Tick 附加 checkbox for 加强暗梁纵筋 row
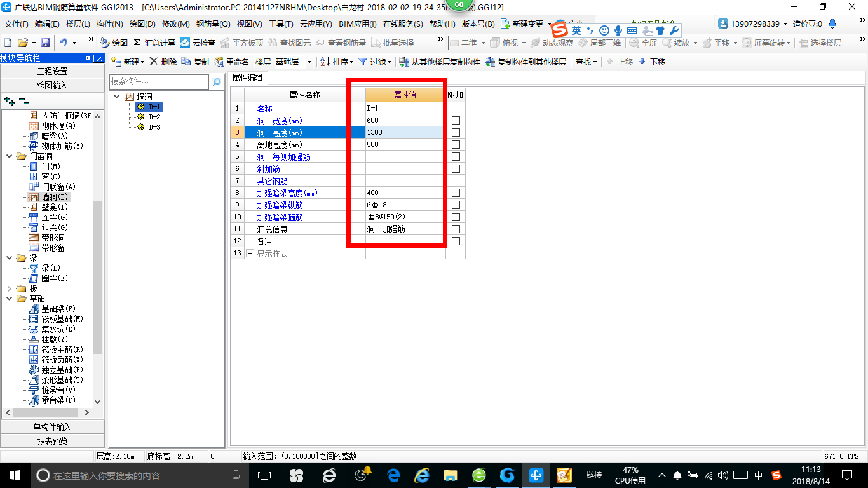868x488 pixels. click(x=456, y=205)
